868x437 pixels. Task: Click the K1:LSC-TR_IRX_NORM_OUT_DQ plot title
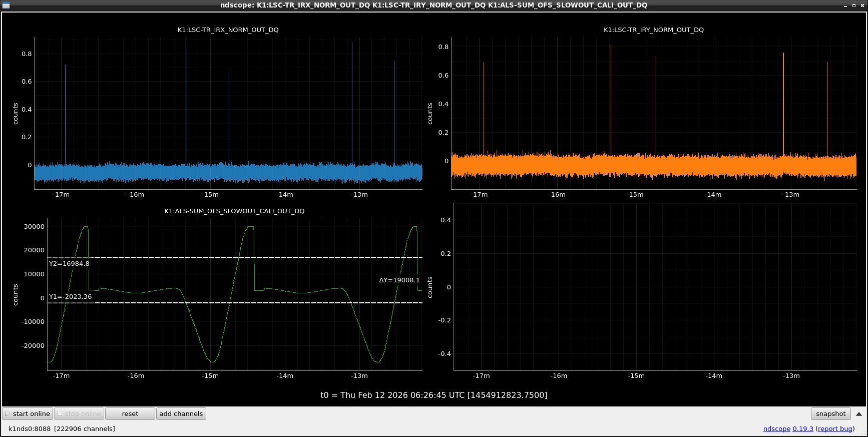pyautogui.click(x=228, y=30)
